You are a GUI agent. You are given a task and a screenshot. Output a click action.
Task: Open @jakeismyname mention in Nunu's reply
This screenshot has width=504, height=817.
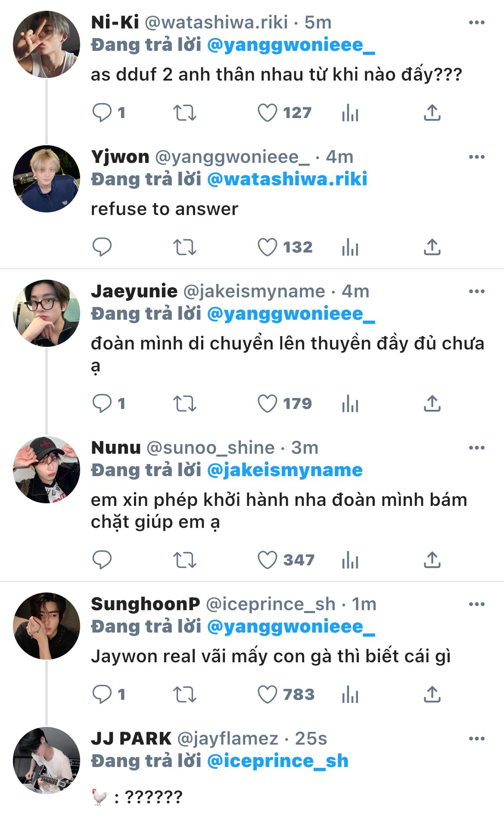pos(285,470)
